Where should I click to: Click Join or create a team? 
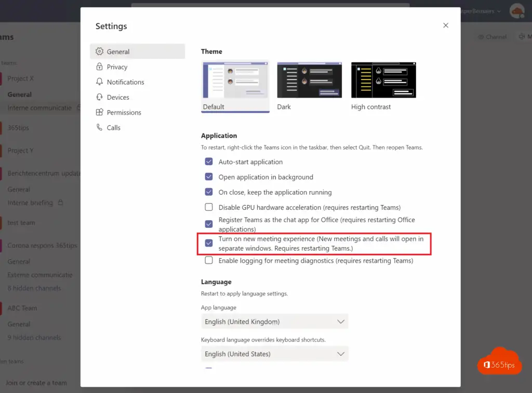(36, 383)
